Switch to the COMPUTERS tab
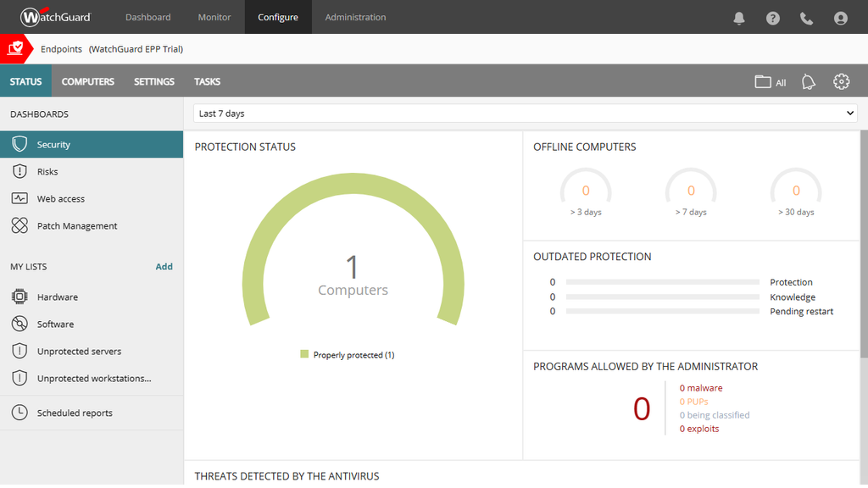This screenshot has height=488, width=868. tap(87, 81)
